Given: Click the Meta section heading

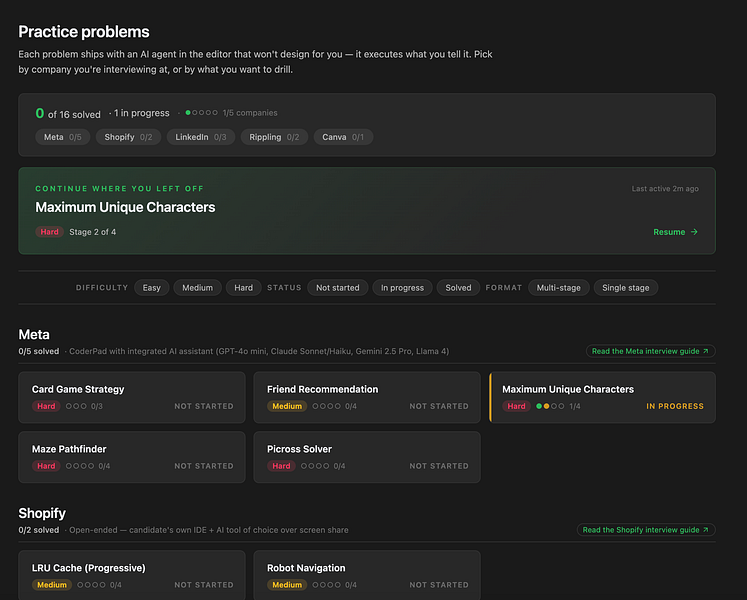Looking at the screenshot, I should pyautogui.click(x=34, y=335).
